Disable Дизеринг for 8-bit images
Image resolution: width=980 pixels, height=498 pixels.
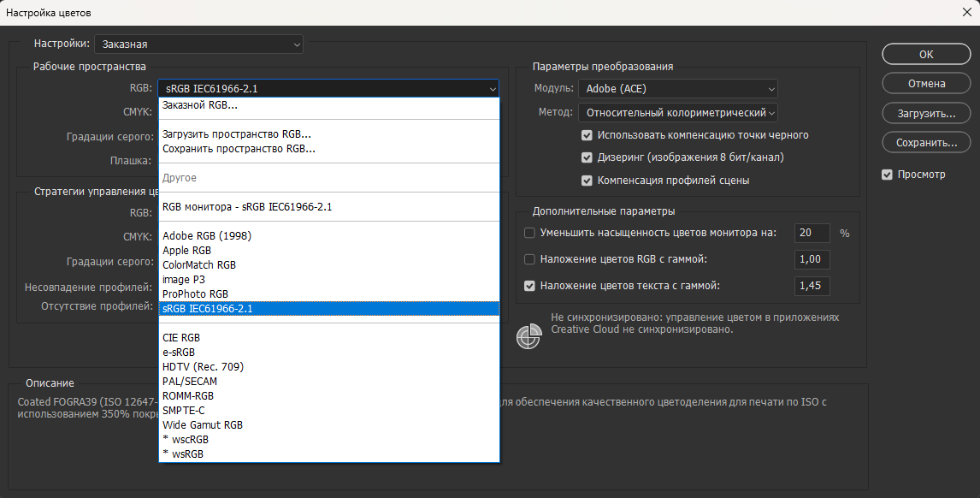click(587, 157)
